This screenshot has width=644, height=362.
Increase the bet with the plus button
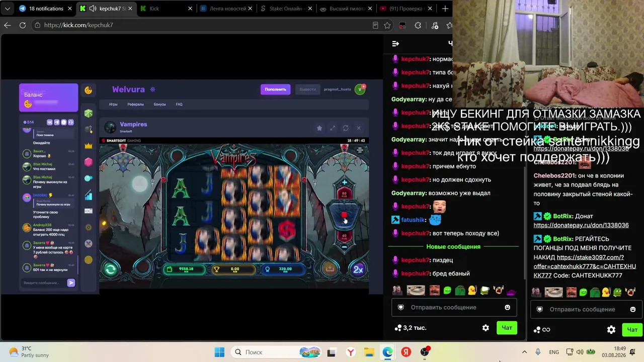pos(345,182)
